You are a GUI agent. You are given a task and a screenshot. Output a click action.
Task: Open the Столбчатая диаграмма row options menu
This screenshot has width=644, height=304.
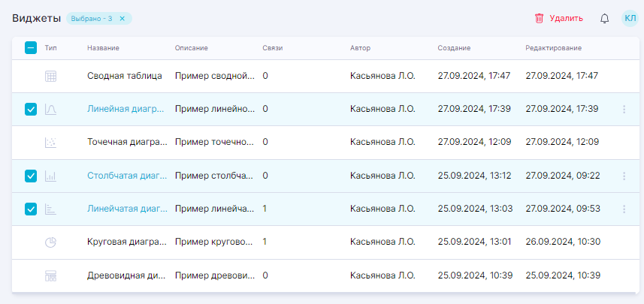[x=624, y=176]
